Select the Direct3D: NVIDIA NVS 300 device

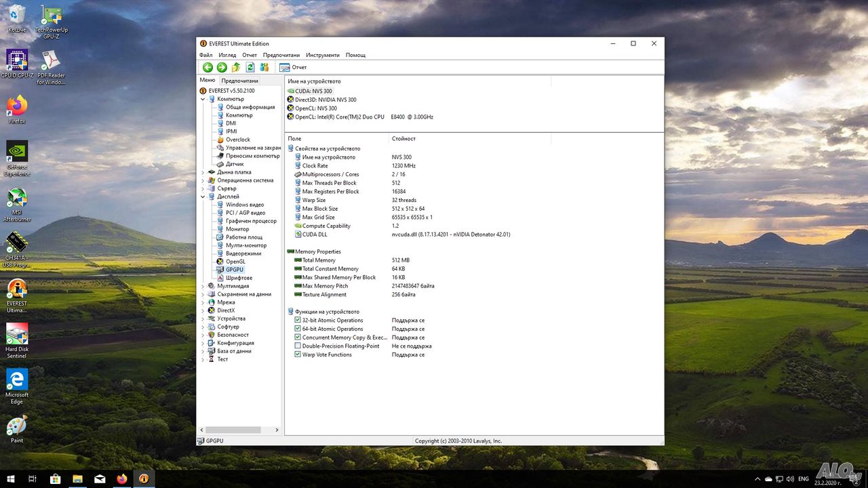[325, 100]
